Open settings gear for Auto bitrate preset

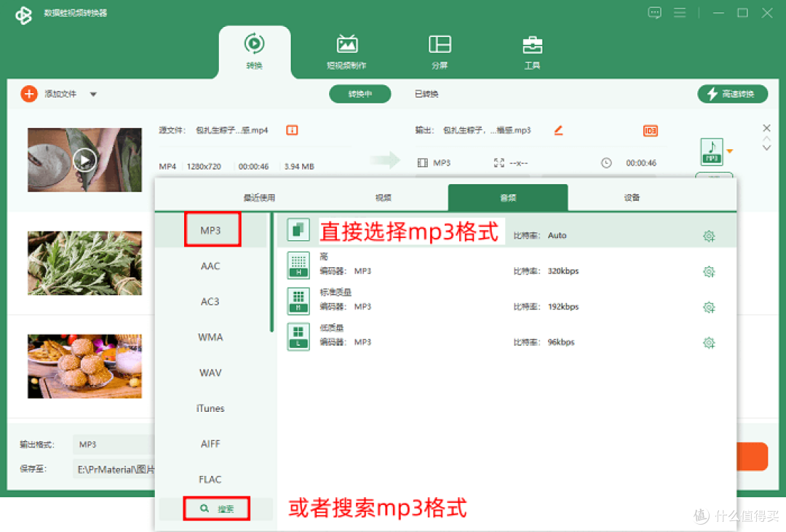tap(708, 236)
